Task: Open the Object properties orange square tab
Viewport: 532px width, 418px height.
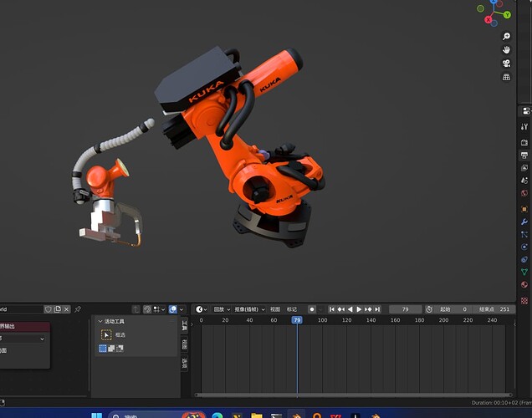Action: [524, 209]
